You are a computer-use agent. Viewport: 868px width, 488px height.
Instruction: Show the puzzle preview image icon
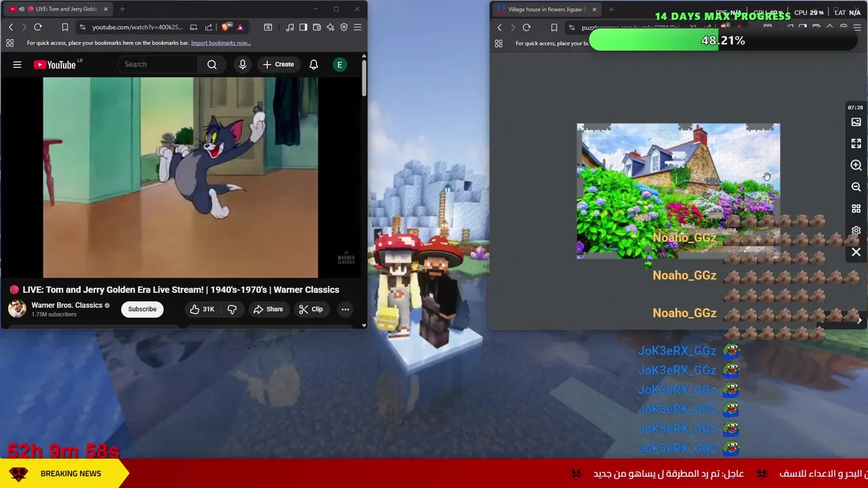click(x=856, y=122)
